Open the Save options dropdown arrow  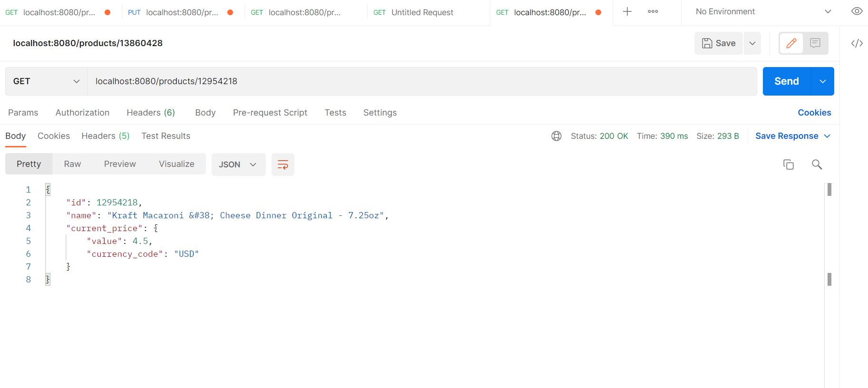(x=752, y=43)
